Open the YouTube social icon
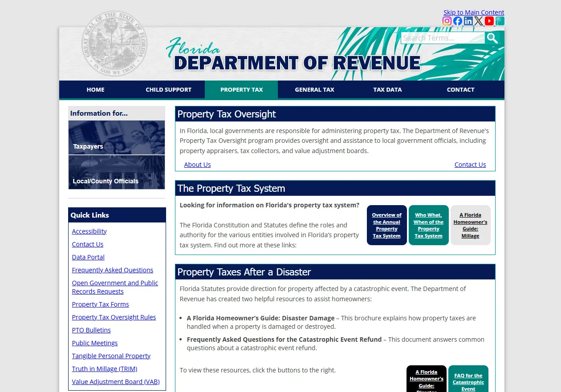 [489, 21]
